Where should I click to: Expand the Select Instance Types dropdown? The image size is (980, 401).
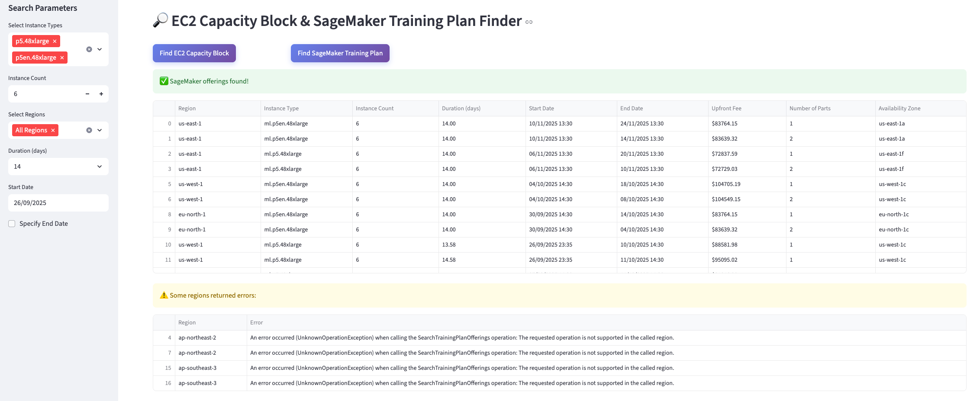pyautogui.click(x=100, y=49)
